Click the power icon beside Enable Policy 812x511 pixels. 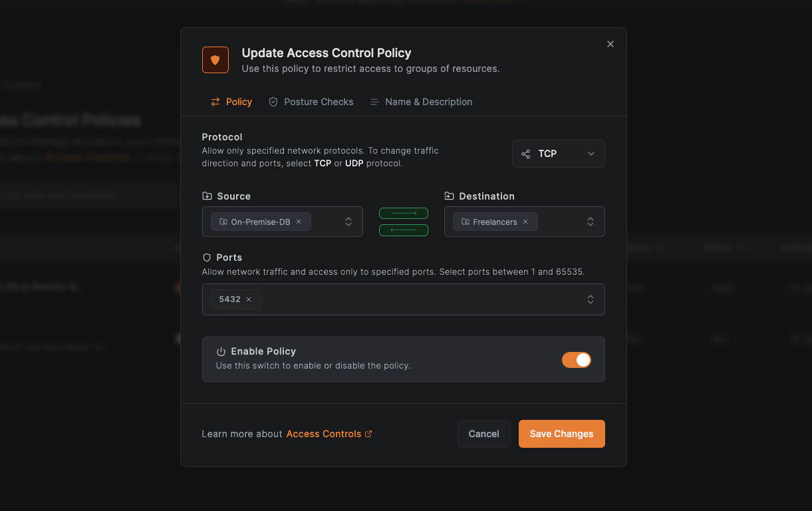(x=219, y=351)
